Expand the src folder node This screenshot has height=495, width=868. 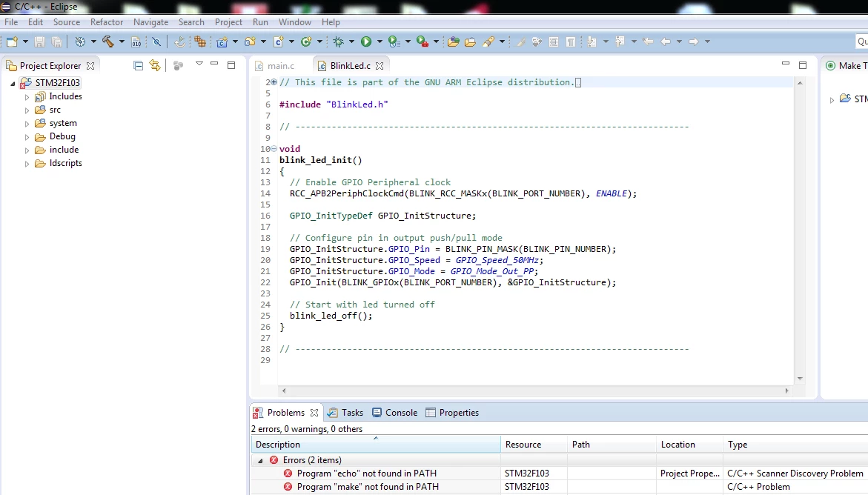coord(27,110)
